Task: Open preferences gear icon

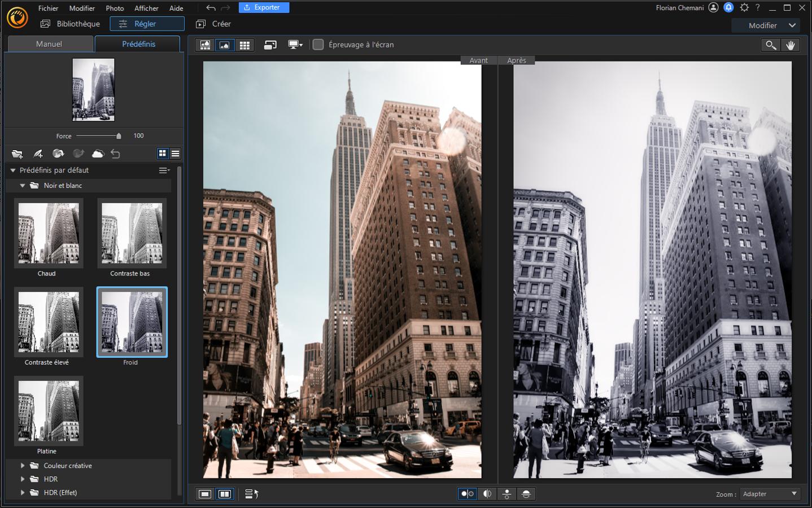Action: point(744,8)
